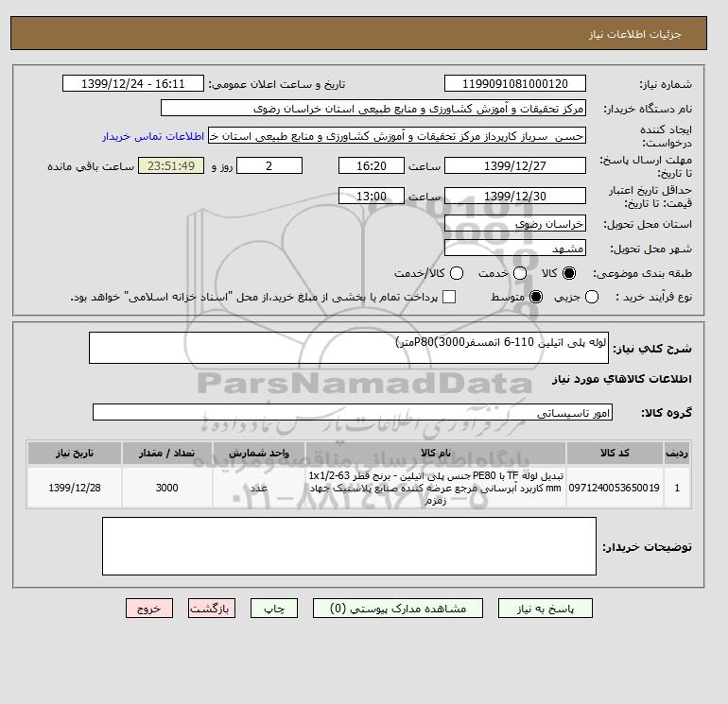Viewport: 728px width, 704px height.
Task: Click the buyer organization name field
Action: (373, 108)
